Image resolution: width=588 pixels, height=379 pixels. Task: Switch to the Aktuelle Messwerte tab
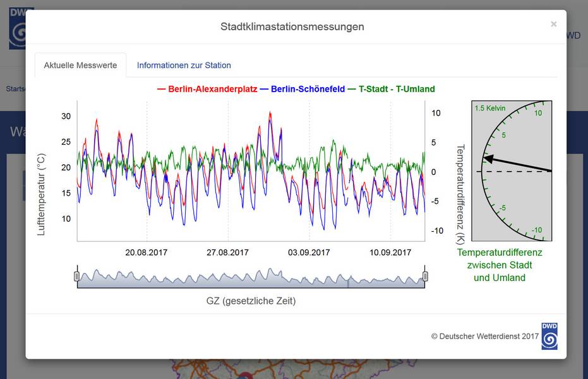80,65
